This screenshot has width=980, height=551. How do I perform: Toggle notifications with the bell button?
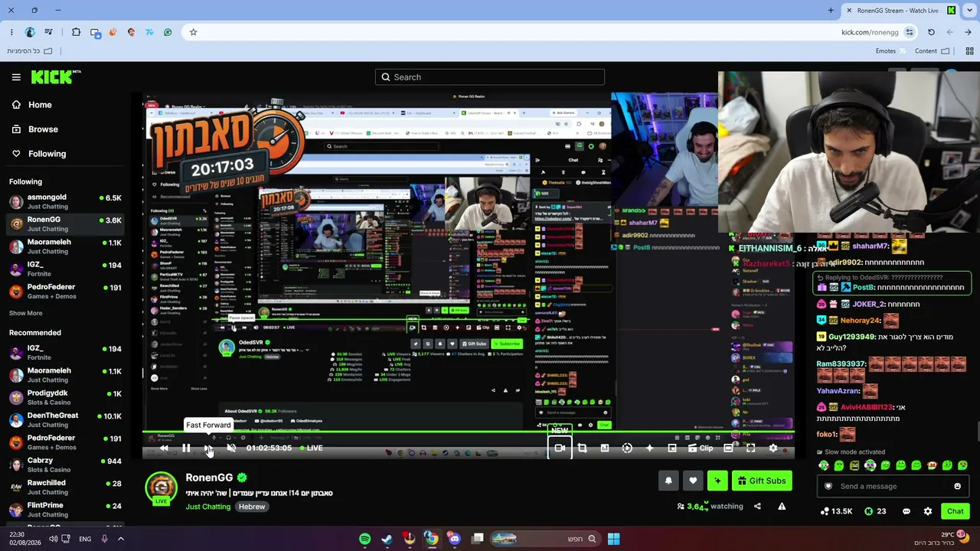[668, 481]
